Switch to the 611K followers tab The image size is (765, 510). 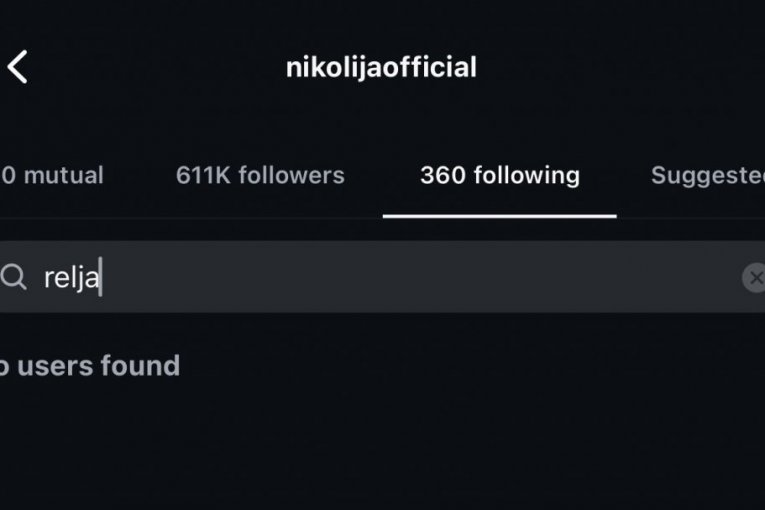tap(260, 176)
